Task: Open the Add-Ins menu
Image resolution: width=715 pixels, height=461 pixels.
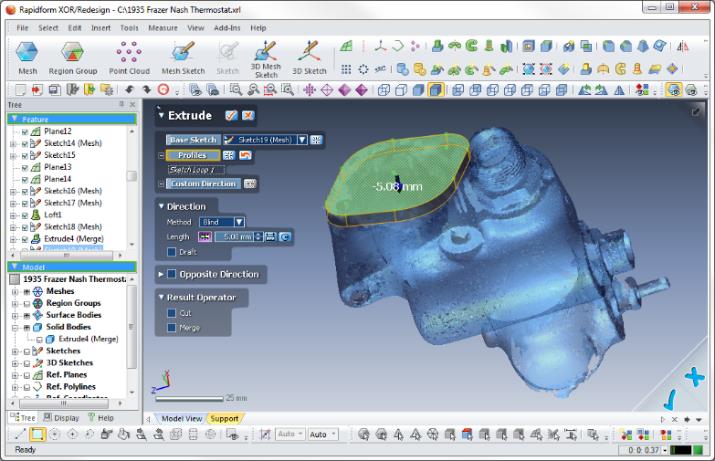Action: (227, 28)
